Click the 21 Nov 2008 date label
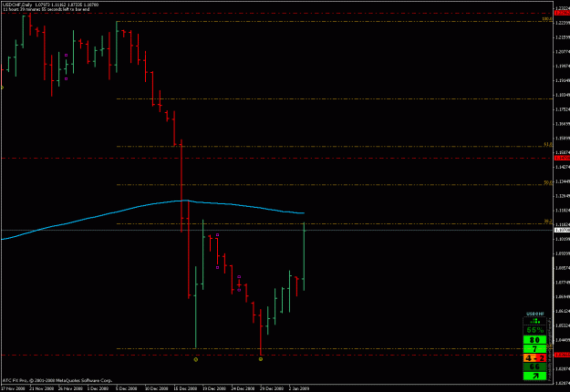Viewport: 570px width, 392px height. pyautogui.click(x=42, y=388)
